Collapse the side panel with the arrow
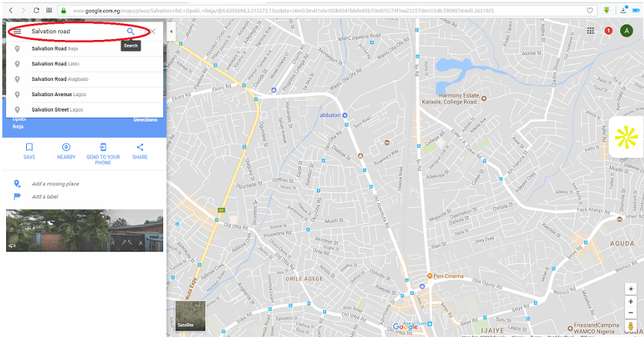This screenshot has height=337, width=644. (x=171, y=32)
